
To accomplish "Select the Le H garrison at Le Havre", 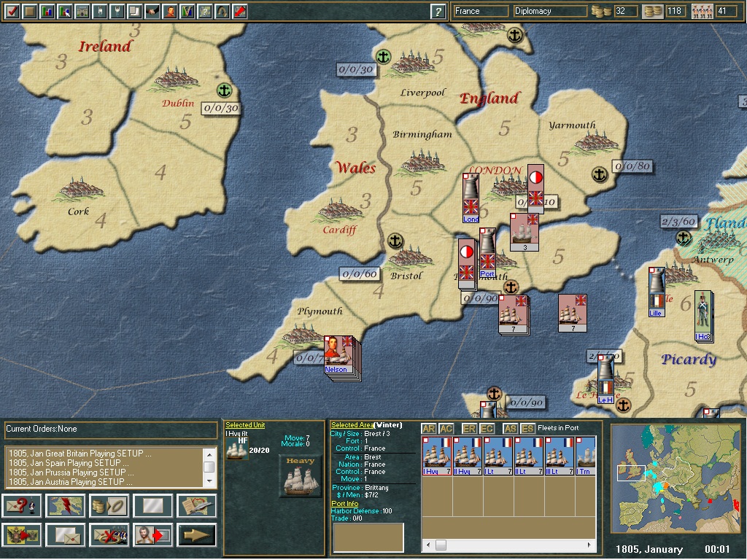I will coord(605,379).
